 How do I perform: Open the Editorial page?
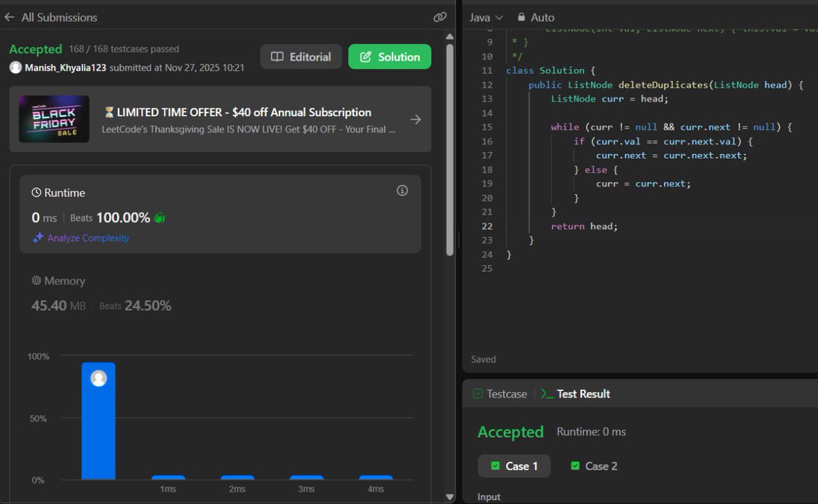(x=301, y=57)
